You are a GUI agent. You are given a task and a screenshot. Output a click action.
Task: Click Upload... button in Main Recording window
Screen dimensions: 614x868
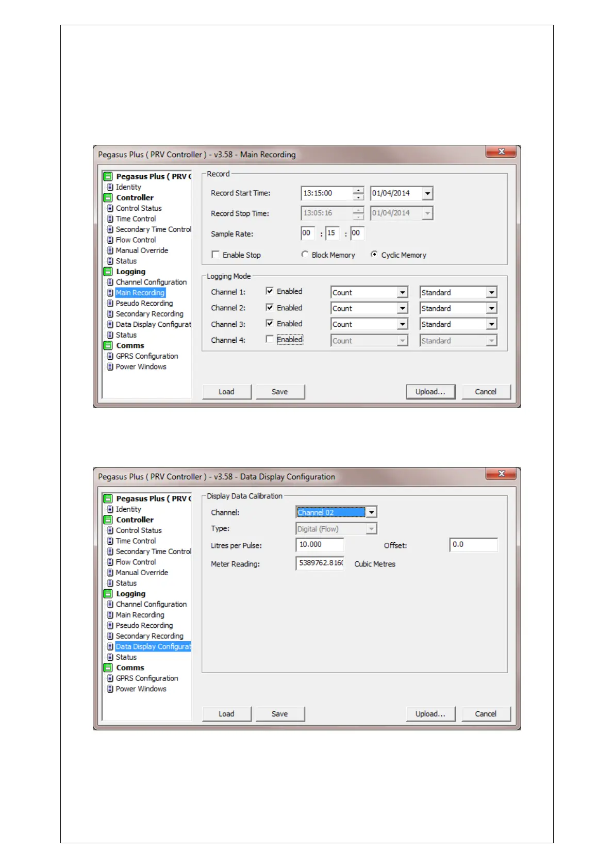click(430, 392)
